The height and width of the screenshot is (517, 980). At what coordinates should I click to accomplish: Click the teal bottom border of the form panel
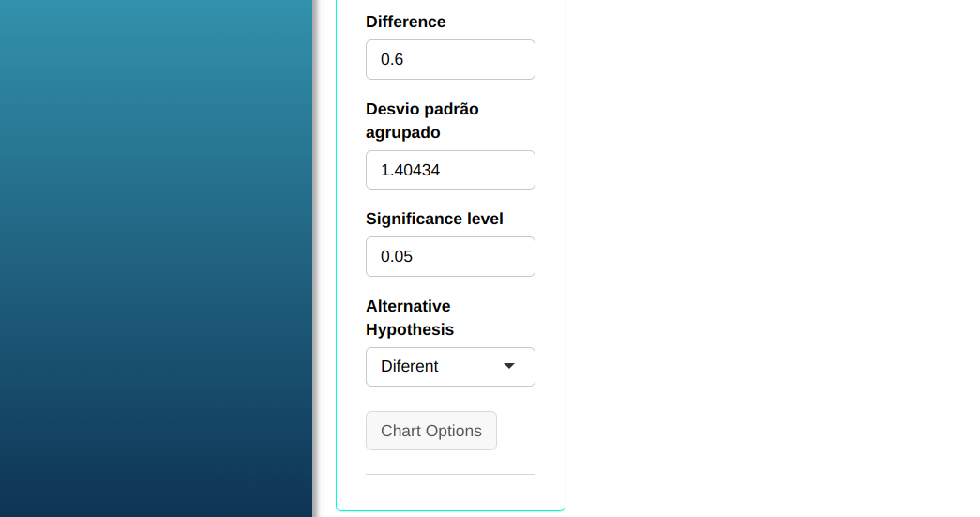[450, 510]
